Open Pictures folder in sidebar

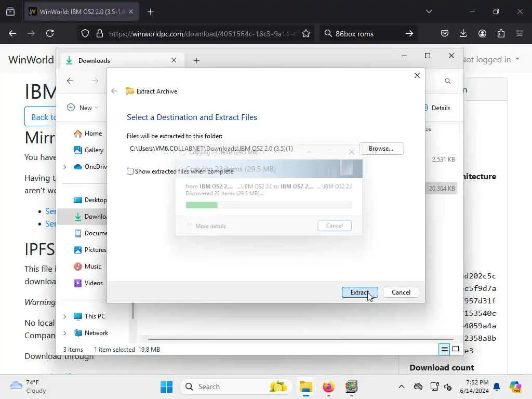(90, 250)
